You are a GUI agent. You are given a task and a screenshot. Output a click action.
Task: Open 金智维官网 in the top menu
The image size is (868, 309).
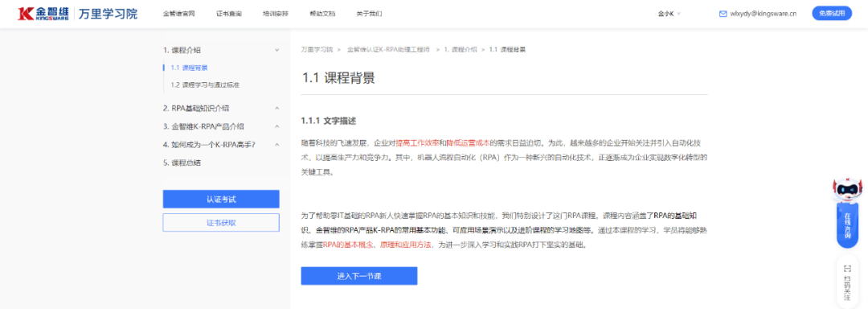(x=178, y=14)
